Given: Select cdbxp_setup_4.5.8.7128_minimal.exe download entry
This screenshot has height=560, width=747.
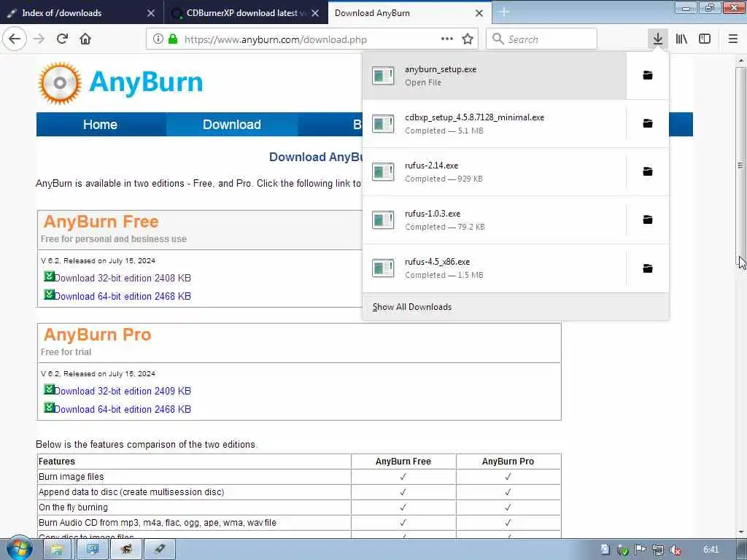Looking at the screenshot, I should tap(494, 124).
